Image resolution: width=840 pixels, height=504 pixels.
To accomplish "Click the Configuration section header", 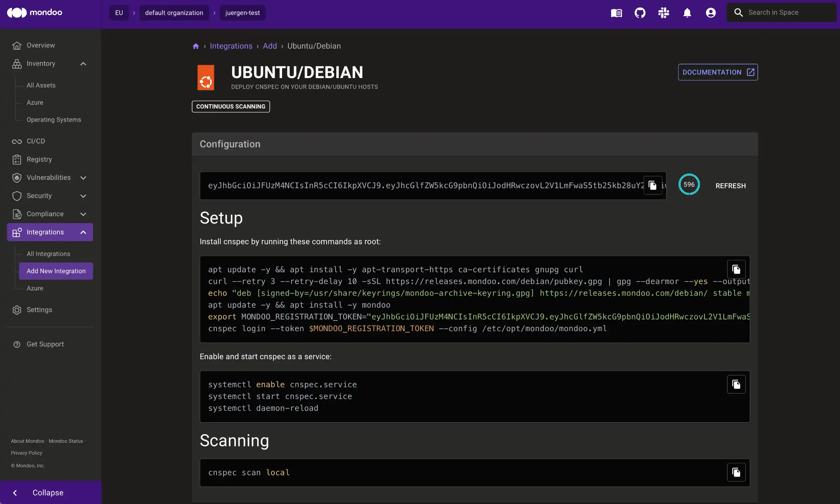I will click(x=475, y=144).
